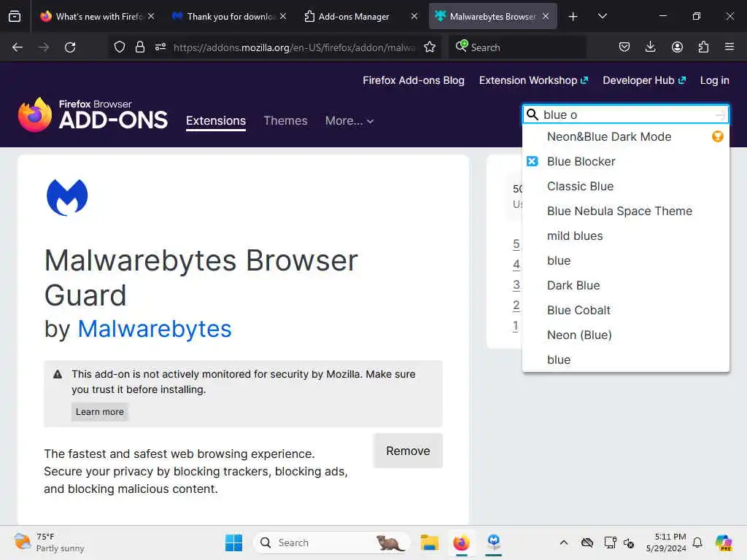
Task: Open the Windows Start menu
Action: tap(233, 542)
